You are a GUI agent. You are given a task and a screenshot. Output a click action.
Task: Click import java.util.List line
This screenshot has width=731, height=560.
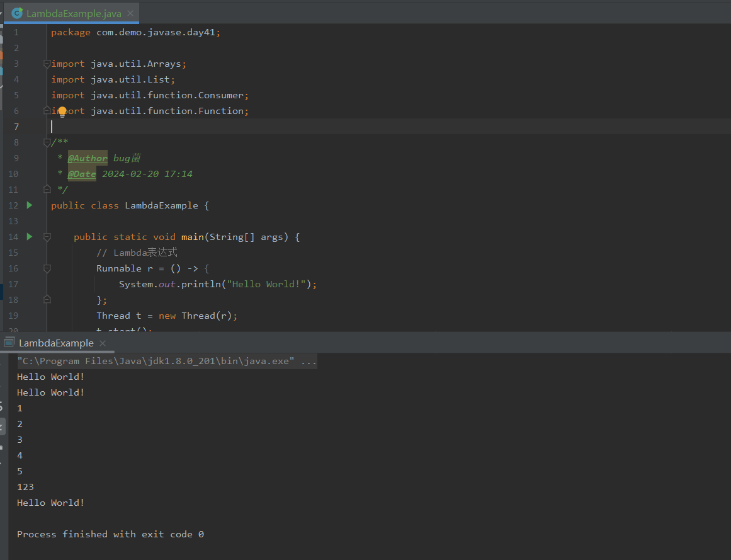click(x=113, y=80)
